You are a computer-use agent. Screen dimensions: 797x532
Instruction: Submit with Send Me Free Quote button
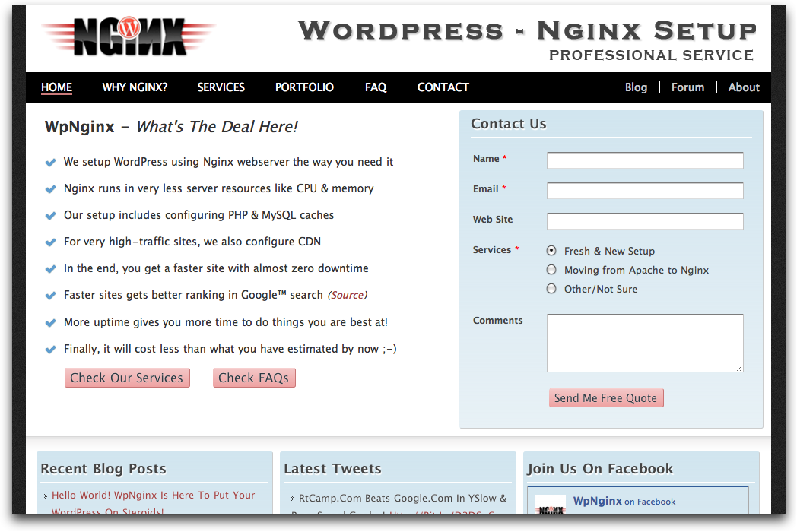(606, 397)
